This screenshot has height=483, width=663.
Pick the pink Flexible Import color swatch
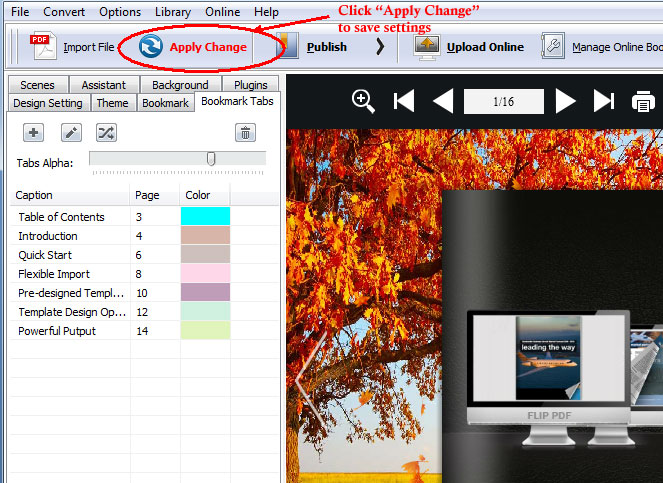coord(205,273)
